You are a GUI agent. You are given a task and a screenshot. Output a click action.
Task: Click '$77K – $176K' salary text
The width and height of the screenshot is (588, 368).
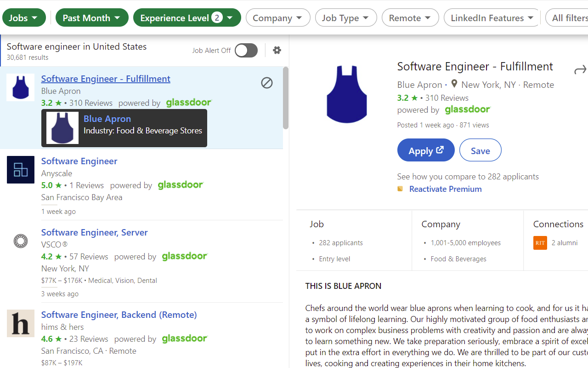62,281
